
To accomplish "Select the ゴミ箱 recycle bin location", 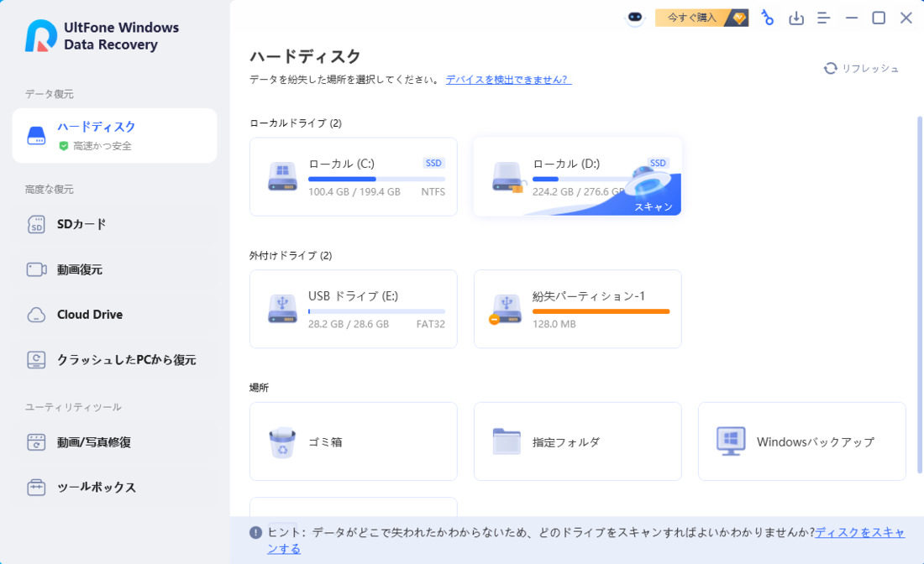I will coord(353,441).
